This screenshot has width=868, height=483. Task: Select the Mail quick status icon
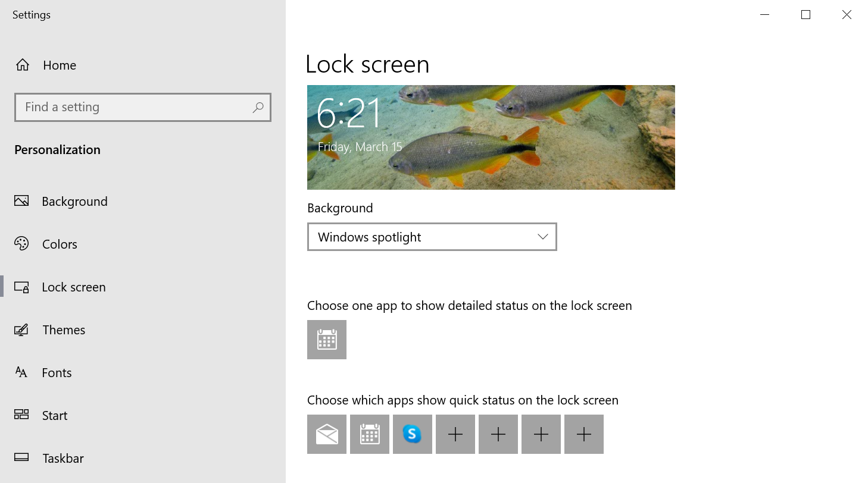326,434
